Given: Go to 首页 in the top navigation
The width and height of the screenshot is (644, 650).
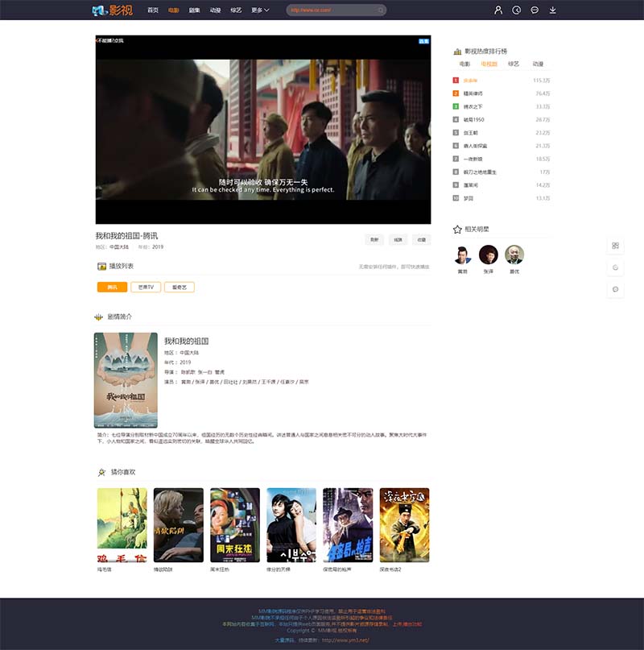Looking at the screenshot, I should 153,10.
